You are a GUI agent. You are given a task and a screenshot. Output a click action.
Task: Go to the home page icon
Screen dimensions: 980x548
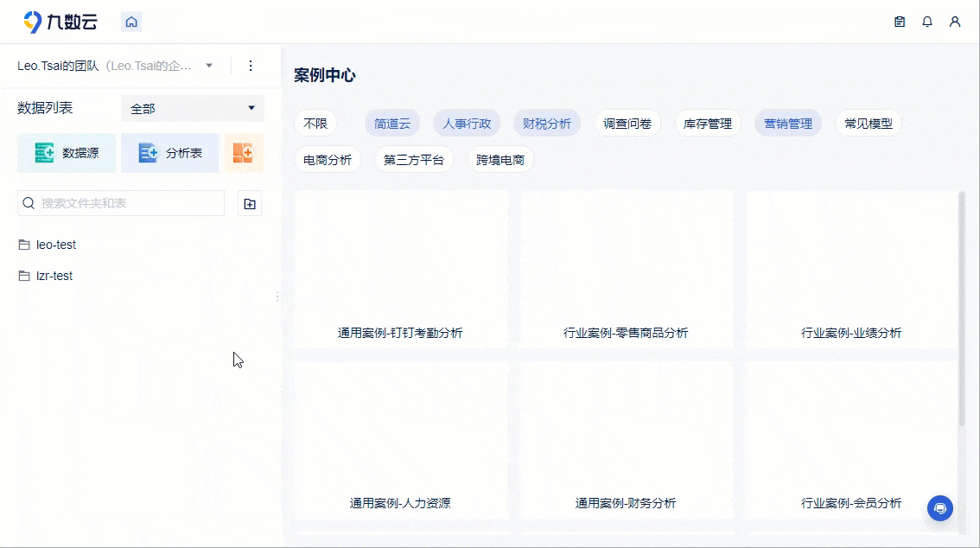point(131,22)
